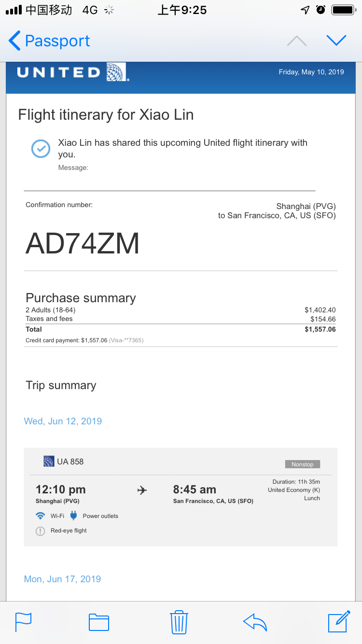362x644 pixels.
Task: Open the Wed, Jun 12, 2019 date link
Action: point(63,421)
